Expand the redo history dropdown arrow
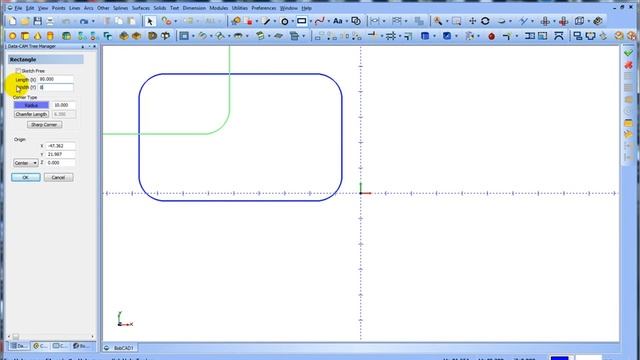640x360 pixels. pos(93,21)
